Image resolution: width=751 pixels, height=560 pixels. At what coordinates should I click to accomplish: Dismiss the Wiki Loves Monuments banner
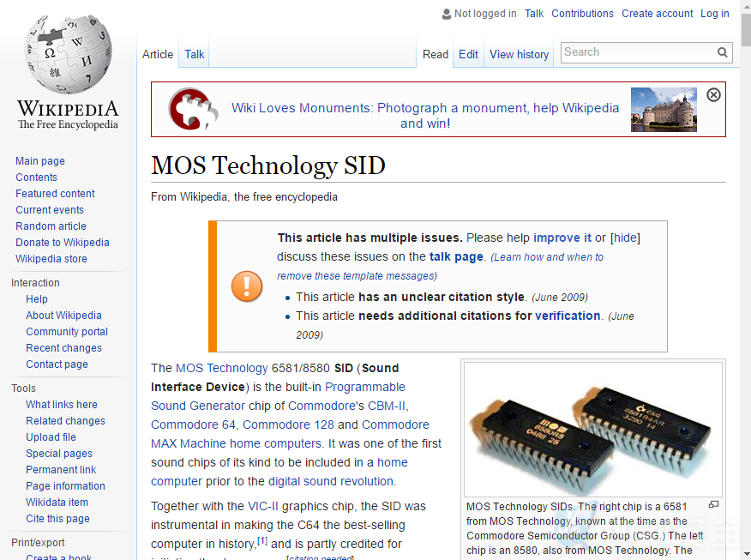[713, 95]
